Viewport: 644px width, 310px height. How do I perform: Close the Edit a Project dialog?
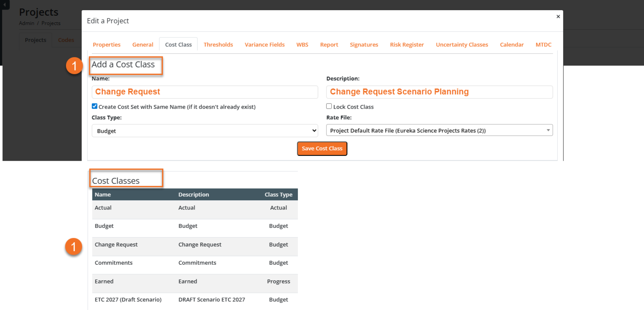pos(558,16)
